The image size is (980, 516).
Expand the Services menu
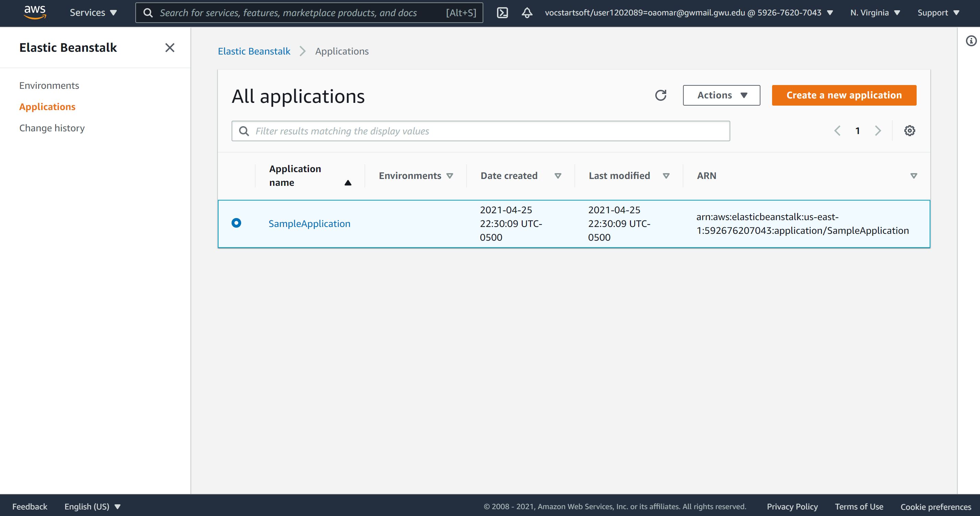(93, 13)
